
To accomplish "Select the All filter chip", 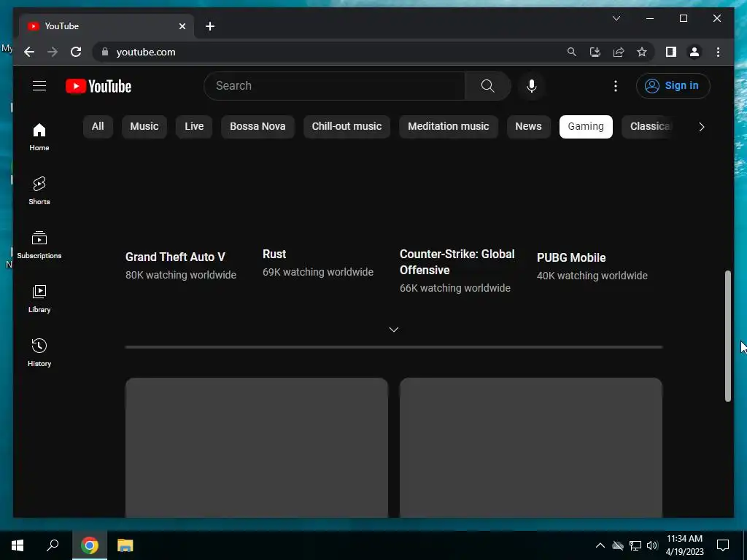I will pyautogui.click(x=98, y=127).
